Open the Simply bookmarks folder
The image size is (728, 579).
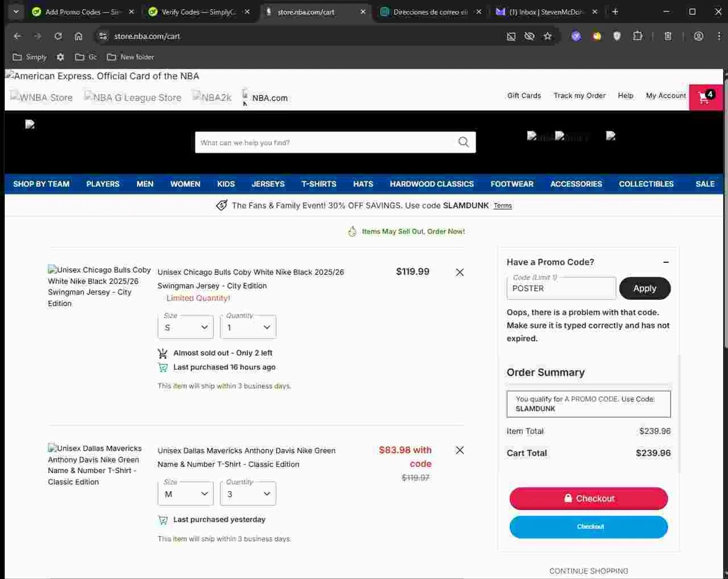(30, 57)
